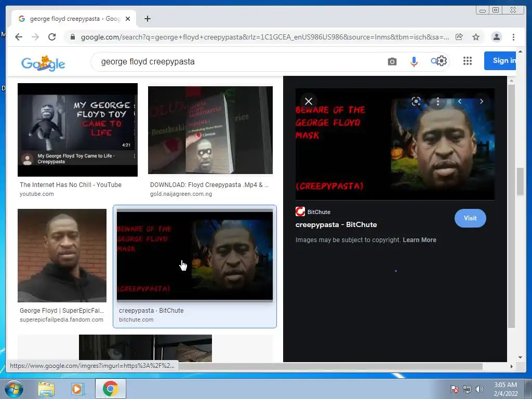Image resolution: width=532 pixels, height=399 pixels.
Task: Open George Floyd | SuperEpicFai... result
Action: (x=62, y=311)
